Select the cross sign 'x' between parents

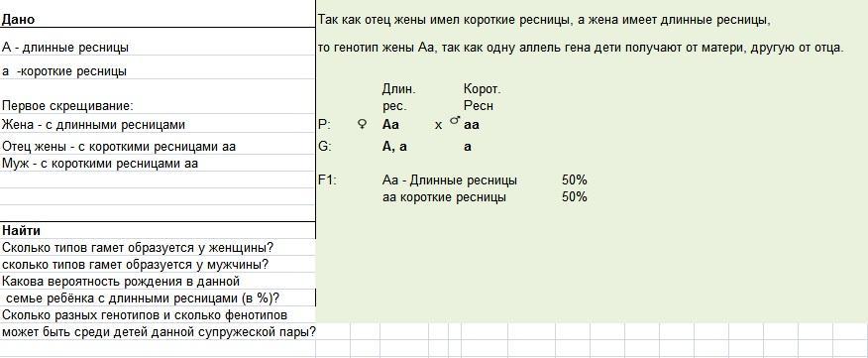[x=438, y=126]
